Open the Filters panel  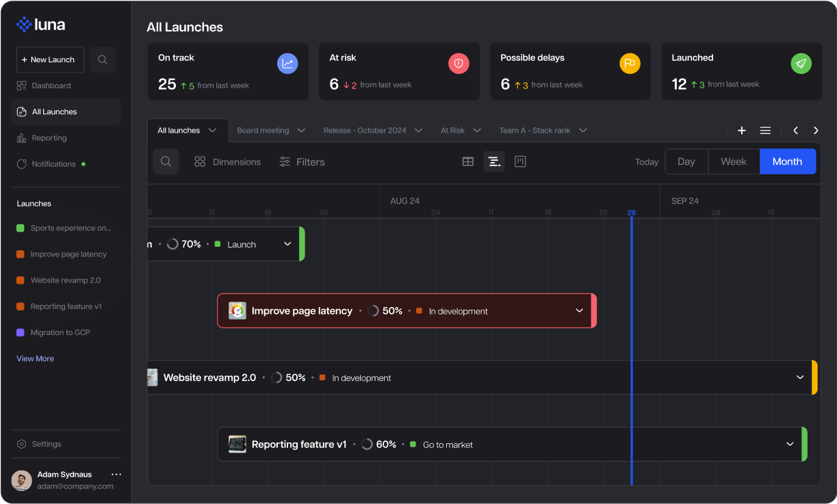[x=302, y=161]
